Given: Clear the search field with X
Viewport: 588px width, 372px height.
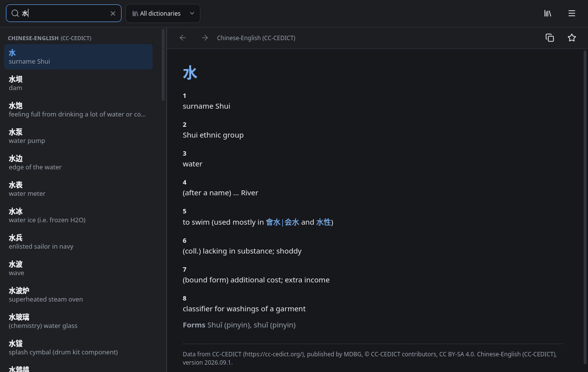Looking at the screenshot, I should point(113,13).
